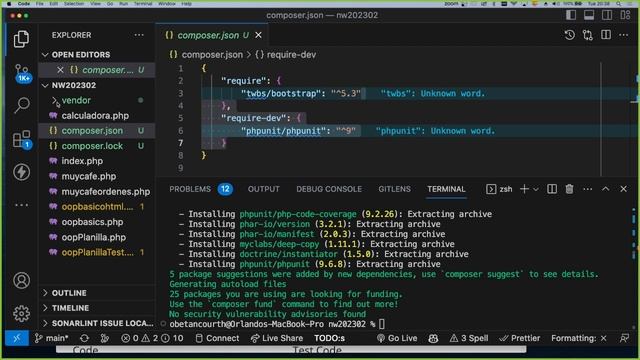
Task: Open the Terminal menu in macOS menu bar
Action: pos(143,4)
